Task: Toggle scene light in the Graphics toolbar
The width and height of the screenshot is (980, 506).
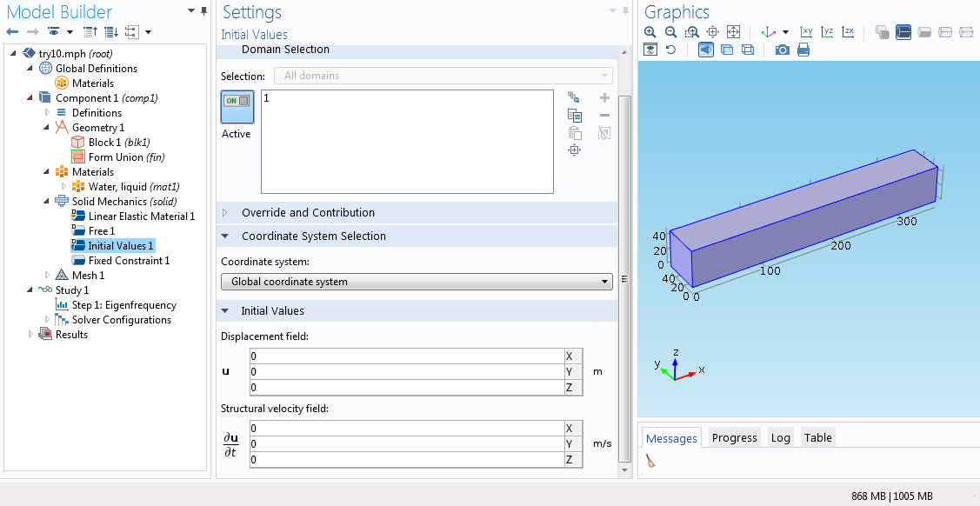Action: [705, 50]
